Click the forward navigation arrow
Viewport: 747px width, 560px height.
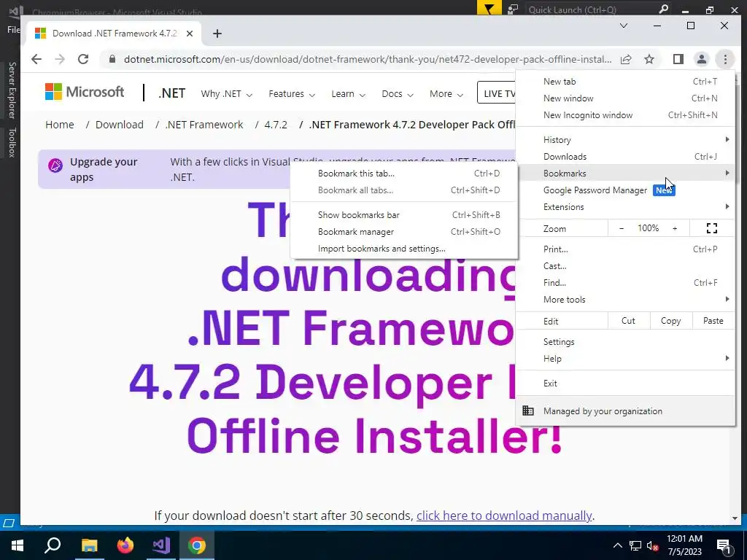[60, 59]
